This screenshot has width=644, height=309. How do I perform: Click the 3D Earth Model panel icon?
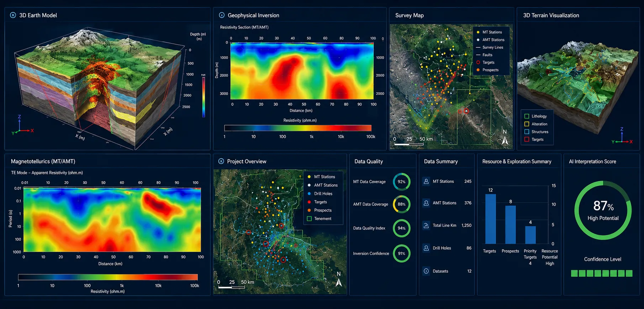pyautogui.click(x=13, y=15)
